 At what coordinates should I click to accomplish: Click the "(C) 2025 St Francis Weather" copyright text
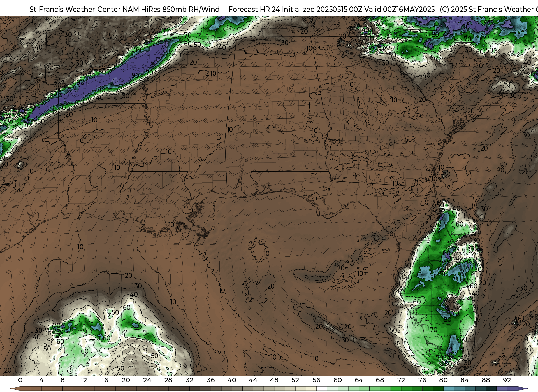coord(487,10)
